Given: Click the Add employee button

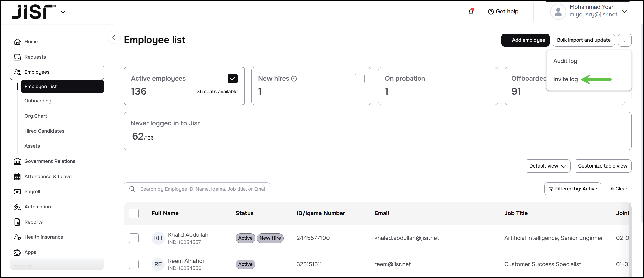Looking at the screenshot, I should click(x=525, y=40).
